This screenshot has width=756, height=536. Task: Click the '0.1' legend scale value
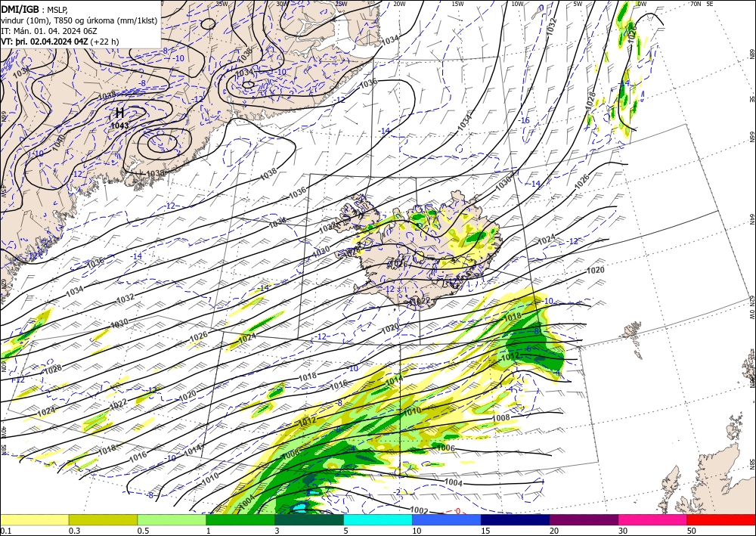click(x=5, y=531)
